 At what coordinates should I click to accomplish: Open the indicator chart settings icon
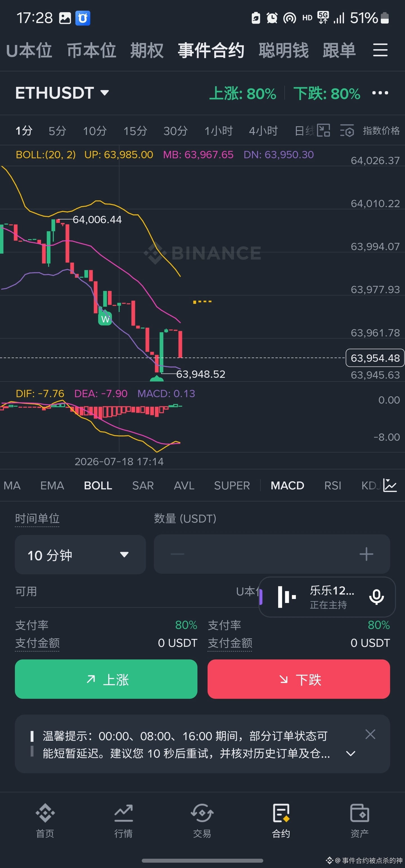point(390,485)
